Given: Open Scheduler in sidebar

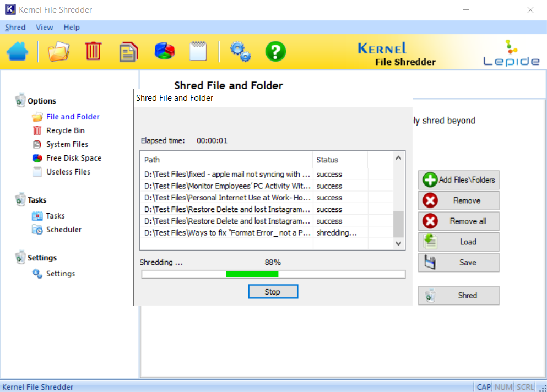Looking at the screenshot, I should (x=64, y=230).
